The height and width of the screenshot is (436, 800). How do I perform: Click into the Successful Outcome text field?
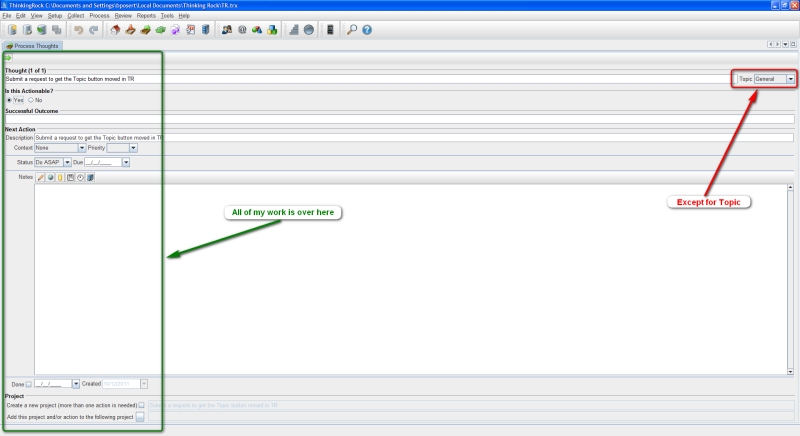pos(400,119)
